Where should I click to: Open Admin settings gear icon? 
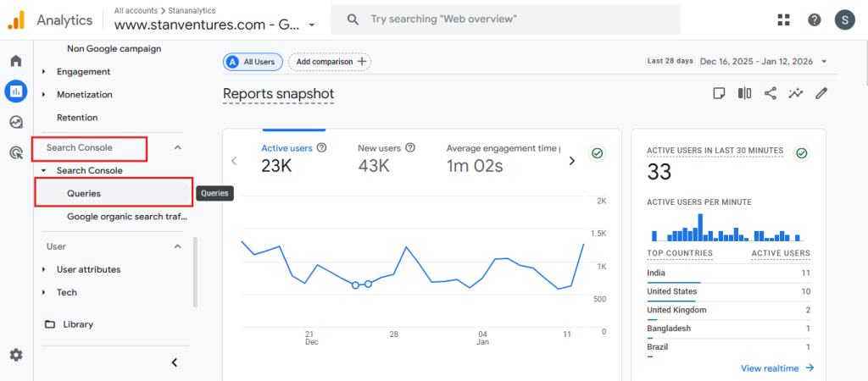point(16,355)
